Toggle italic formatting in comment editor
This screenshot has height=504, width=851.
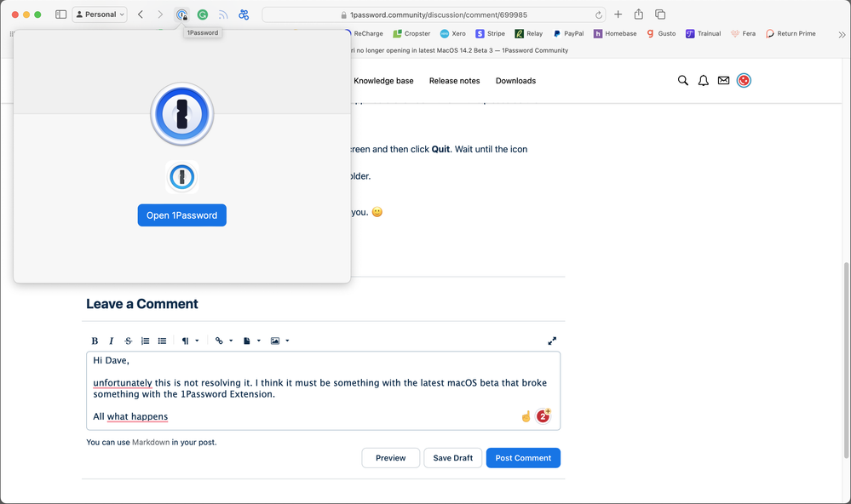click(112, 341)
